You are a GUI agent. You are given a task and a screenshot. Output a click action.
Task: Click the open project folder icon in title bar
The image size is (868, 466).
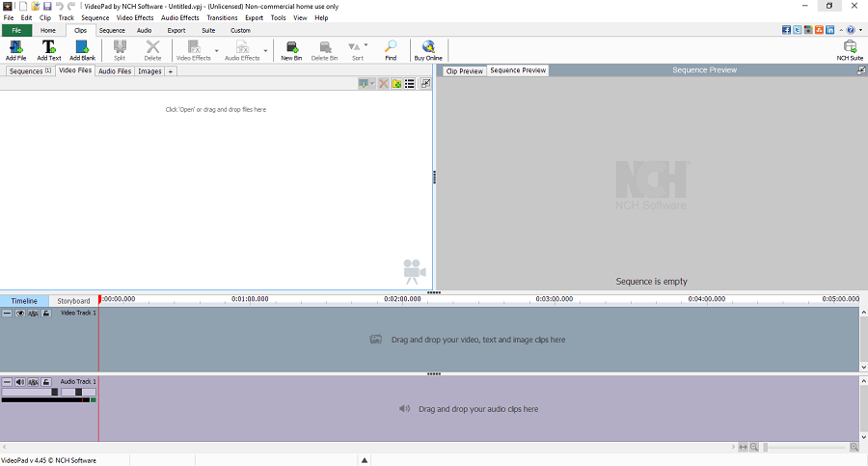36,6
